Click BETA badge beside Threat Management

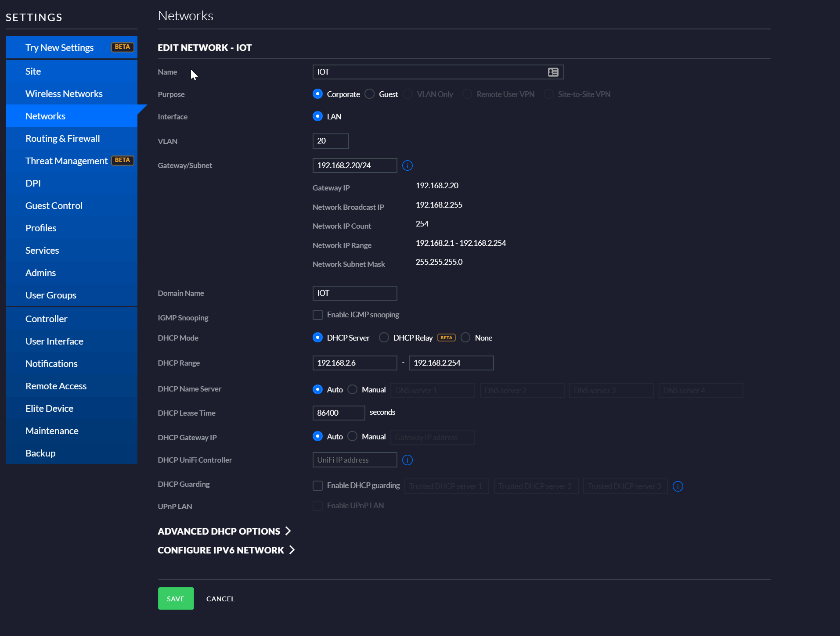click(122, 160)
